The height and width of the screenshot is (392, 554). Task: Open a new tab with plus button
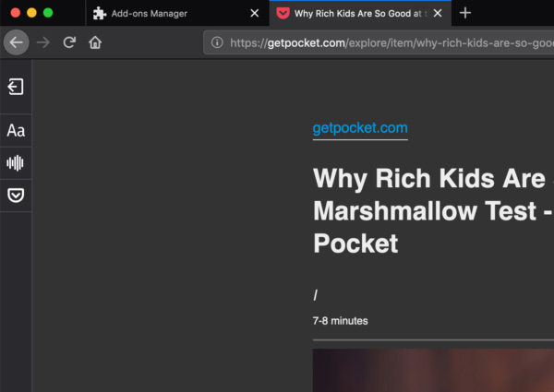pyautogui.click(x=465, y=13)
